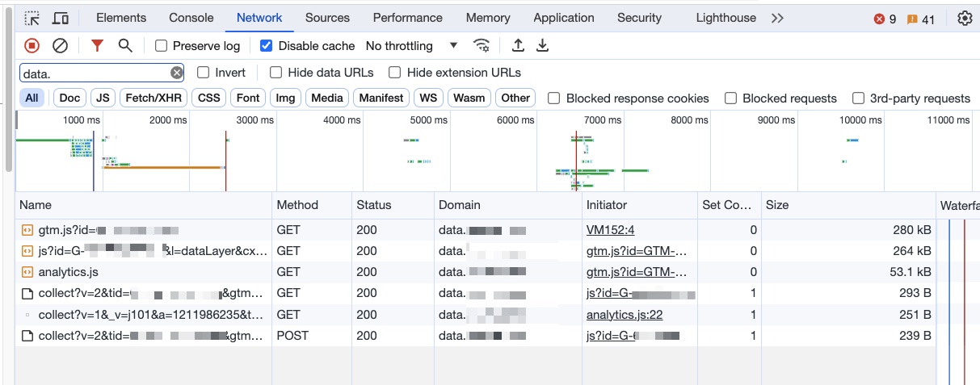The width and height of the screenshot is (980, 385).
Task: Open analytics.js:22 initiator link
Action: (625, 314)
